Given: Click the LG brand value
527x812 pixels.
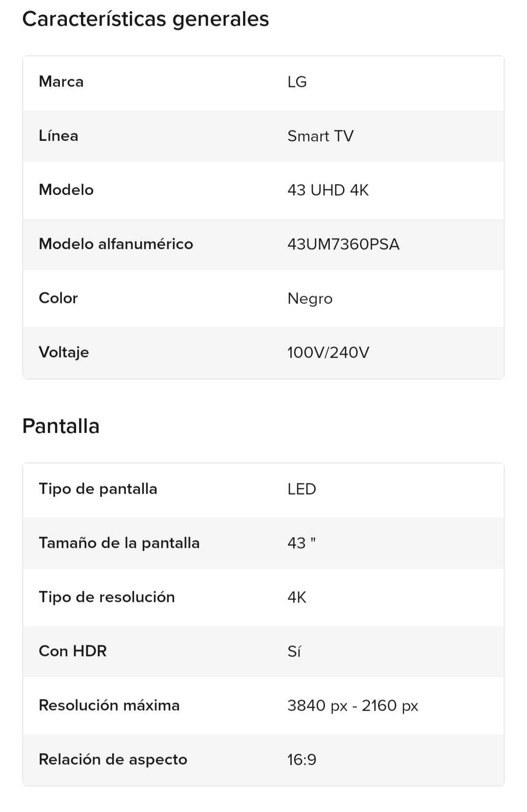Looking at the screenshot, I should tap(297, 82).
